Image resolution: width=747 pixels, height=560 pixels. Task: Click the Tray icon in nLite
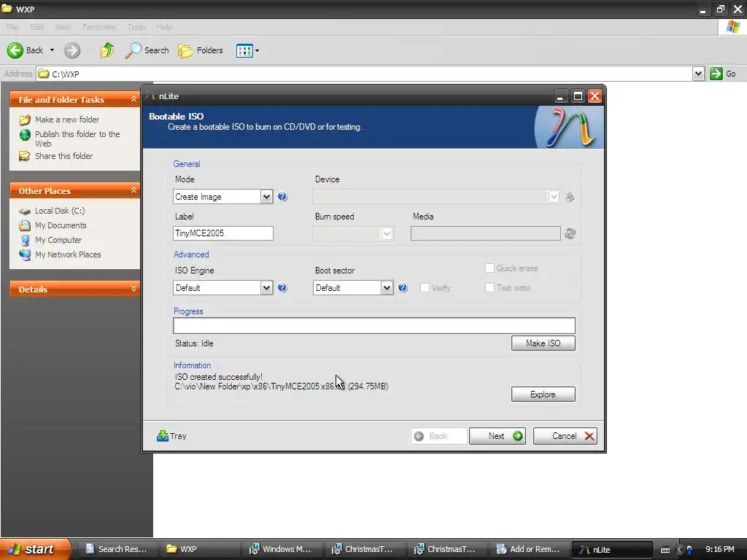(163, 436)
